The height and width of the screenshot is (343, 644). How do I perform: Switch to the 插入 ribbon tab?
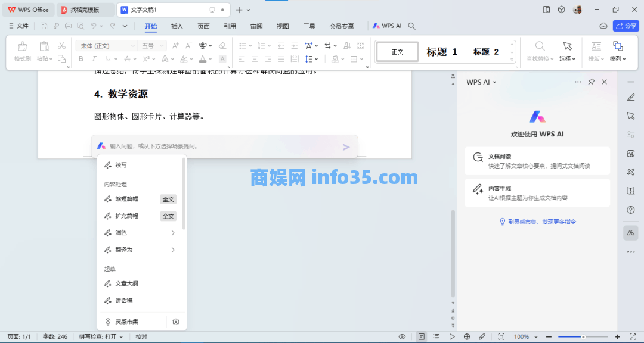coord(177,26)
